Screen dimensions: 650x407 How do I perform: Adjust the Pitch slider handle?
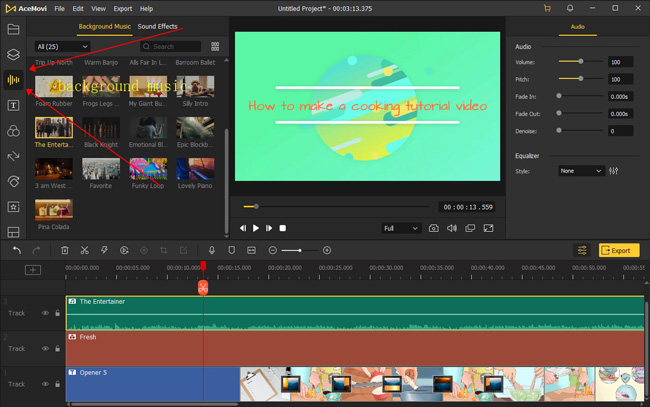click(x=581, y=78)
